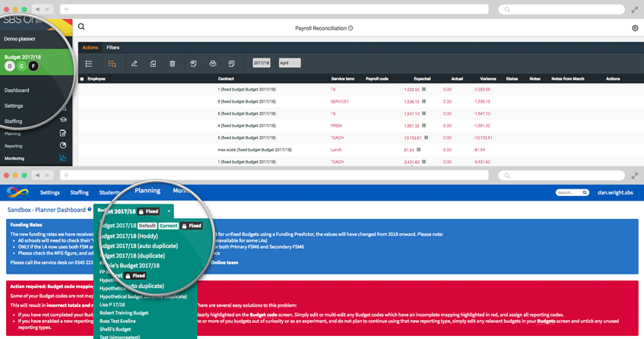The width and height of the screenshot is (644, 339).
Task: Click dan.wright.sbs user name
Action: point(615,192)
